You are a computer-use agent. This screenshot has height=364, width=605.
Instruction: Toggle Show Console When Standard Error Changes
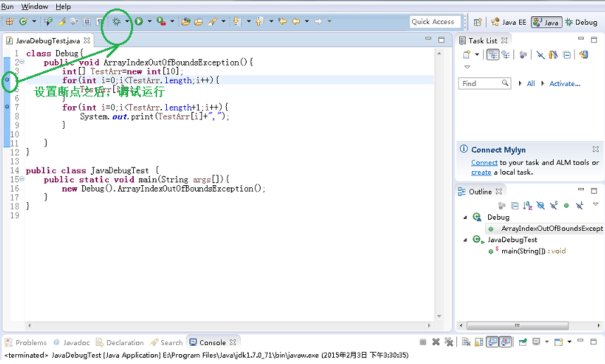tap(506, 341)
